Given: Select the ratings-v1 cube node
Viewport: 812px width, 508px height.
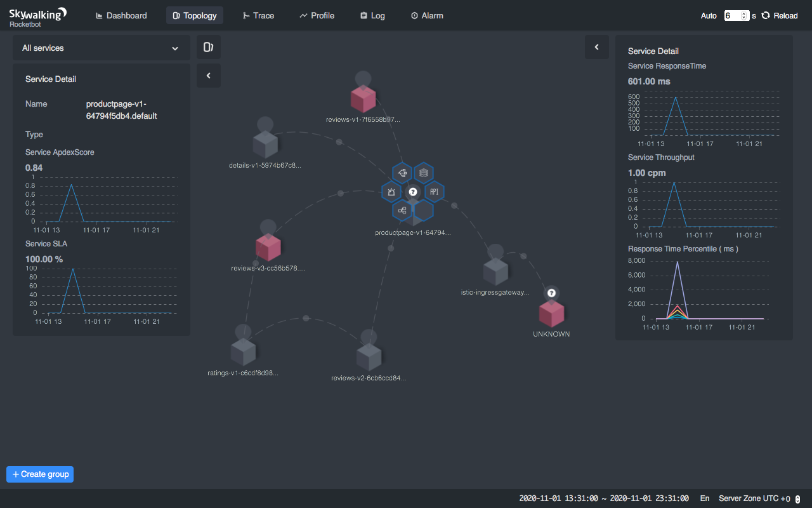Looking at the screenshot, I should 243,352.
